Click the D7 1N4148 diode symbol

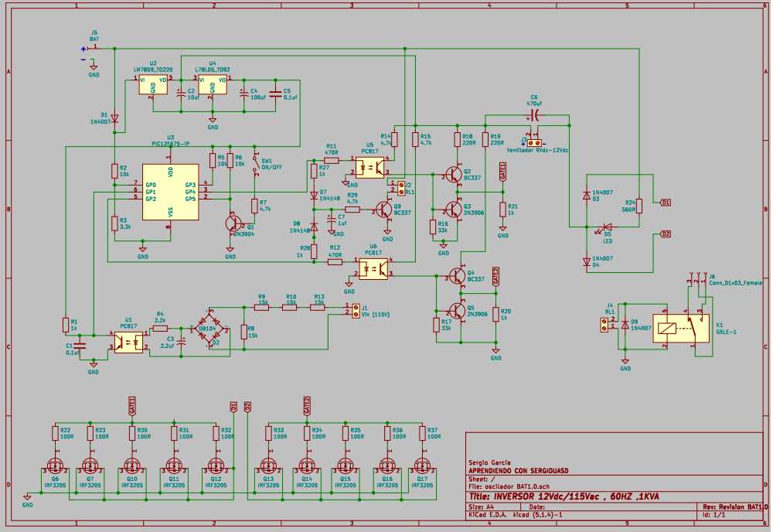(x=314, y=196)
